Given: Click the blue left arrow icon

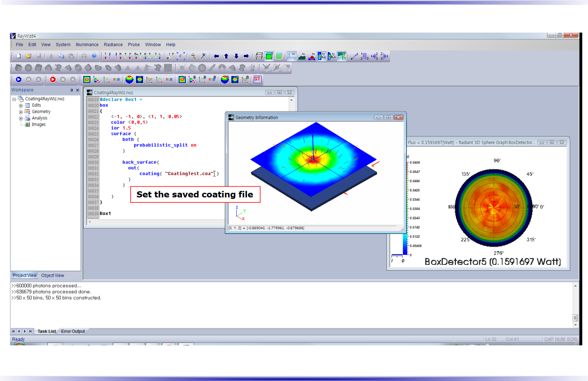Looking at the screenshot, I should [x=216, y=56].
